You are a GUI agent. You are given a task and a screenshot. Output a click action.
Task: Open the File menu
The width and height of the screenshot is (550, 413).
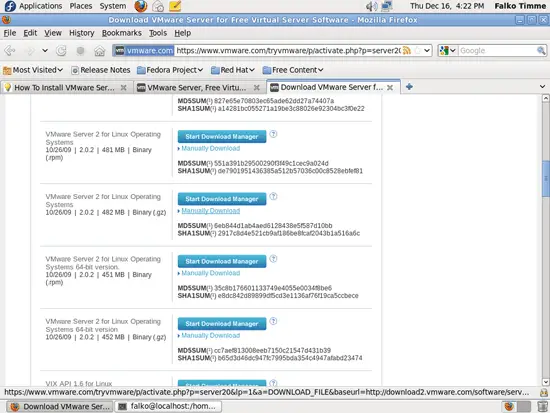click(10, 33)
